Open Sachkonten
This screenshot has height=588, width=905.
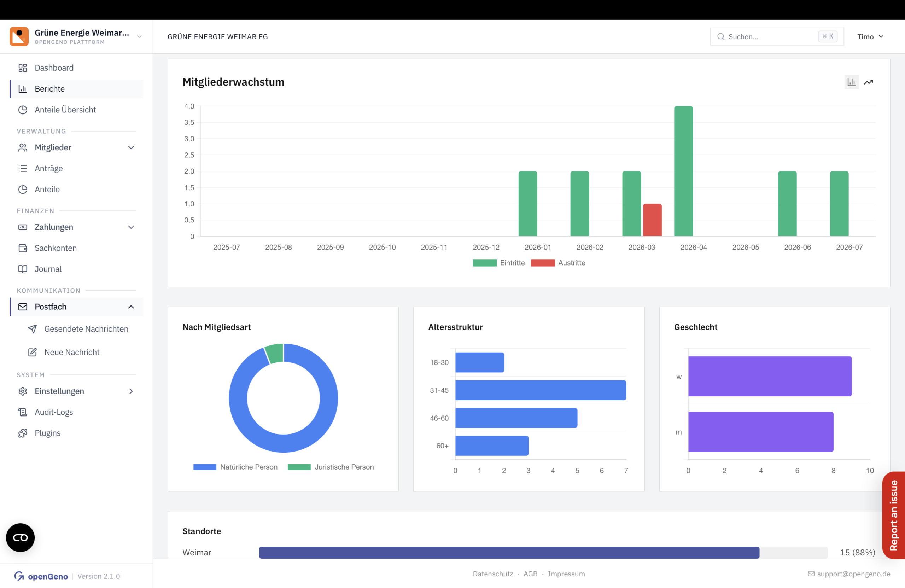click(x=76, y=248)
